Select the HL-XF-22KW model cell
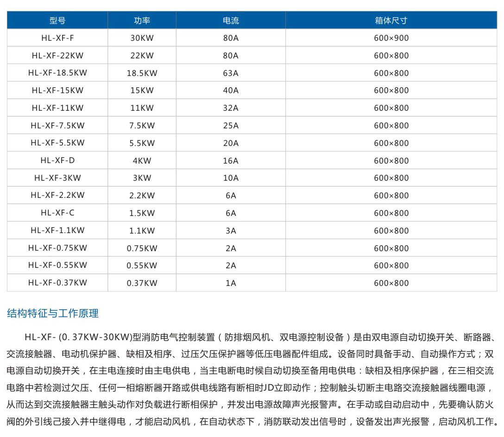 tap(57, 56)
